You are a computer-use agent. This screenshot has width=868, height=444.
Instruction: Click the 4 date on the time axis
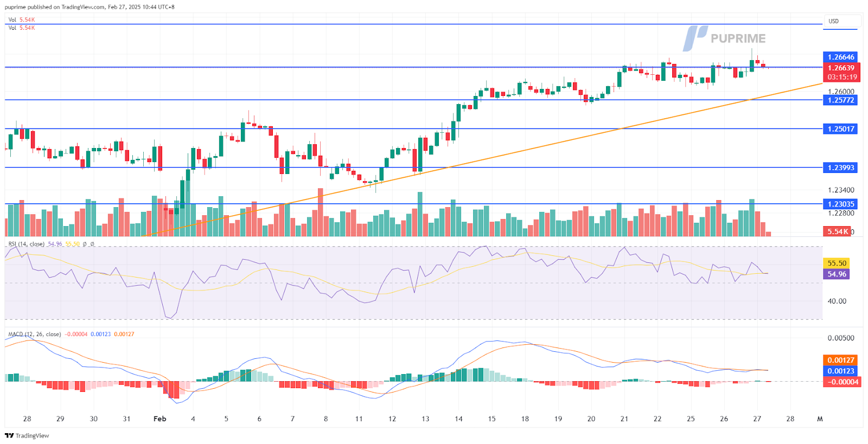193,419
